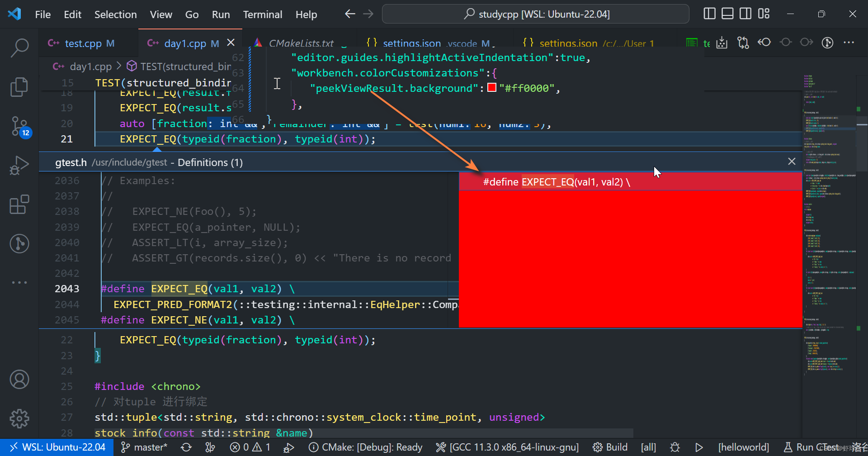This screenshot has width=868, height=456.
Task: Open Changes compare icon in editor toolbar
Action: (x=743, y=43)
